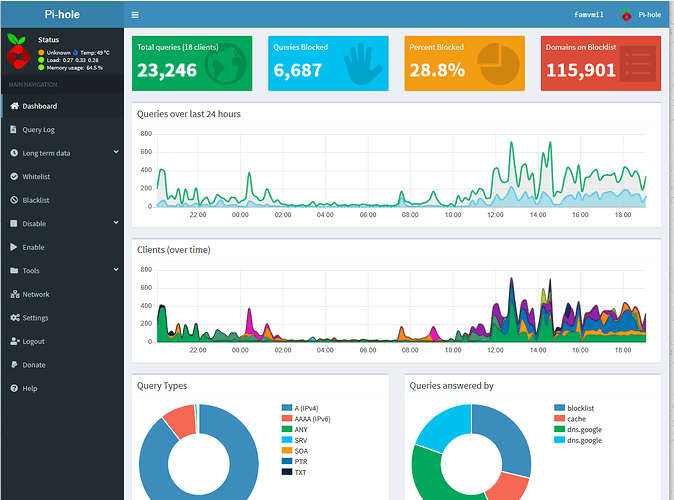
Task: Click the 'Load: 0.27 0.33 0.28' status text
Action: [73, 60]
